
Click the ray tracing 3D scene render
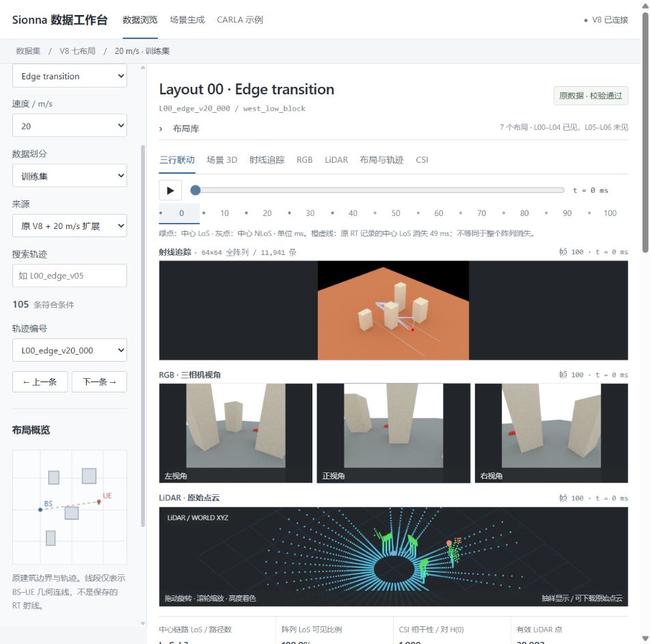click(x=394, y=310)
